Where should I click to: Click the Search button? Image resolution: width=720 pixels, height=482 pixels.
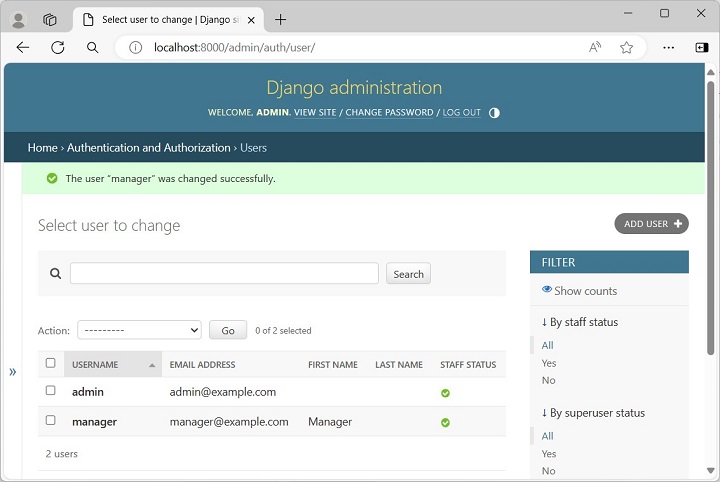(x=408, y=274)
